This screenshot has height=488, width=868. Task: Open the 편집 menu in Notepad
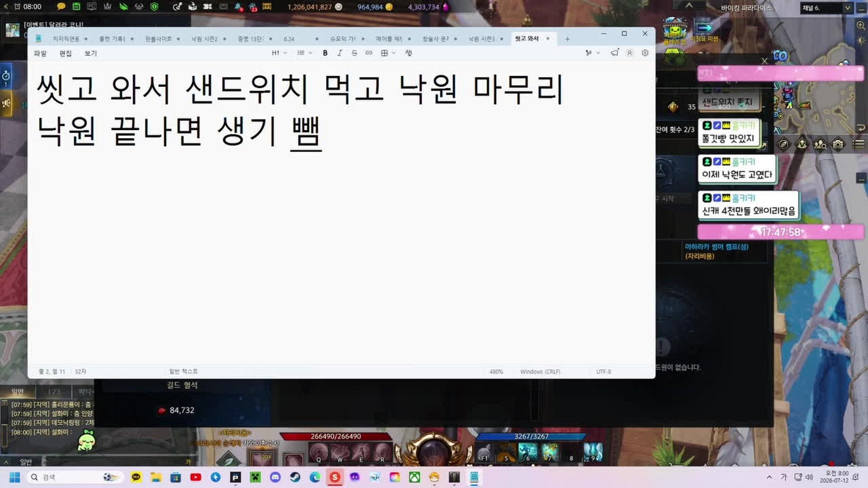click(66, 53)
